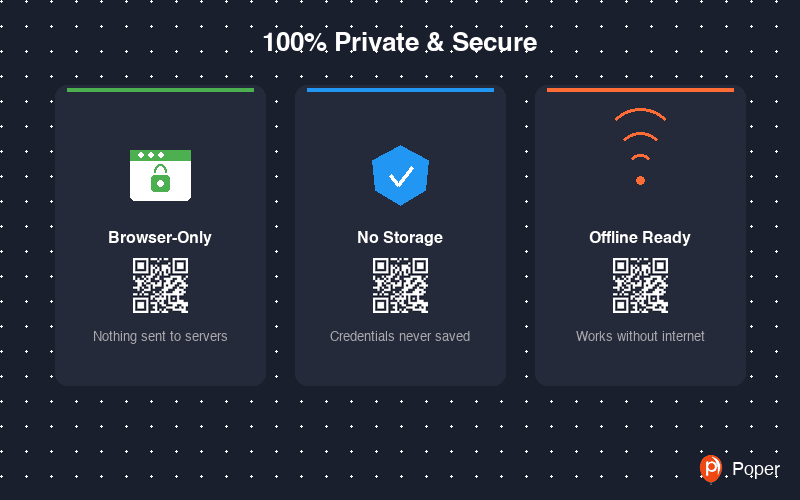Click the Offline Ready heading
This screenshot has height=500, width=800.
pyautogui.click(x=640, y=238)
